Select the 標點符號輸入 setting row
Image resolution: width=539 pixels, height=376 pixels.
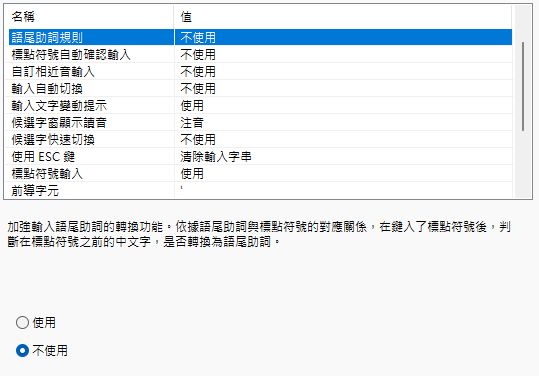260,174
